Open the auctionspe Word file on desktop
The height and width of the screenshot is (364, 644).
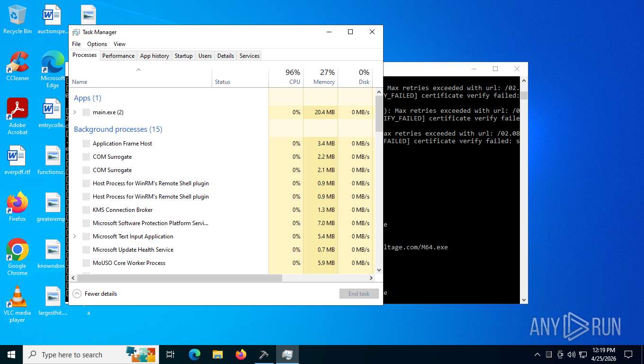(x=53, y=20)
